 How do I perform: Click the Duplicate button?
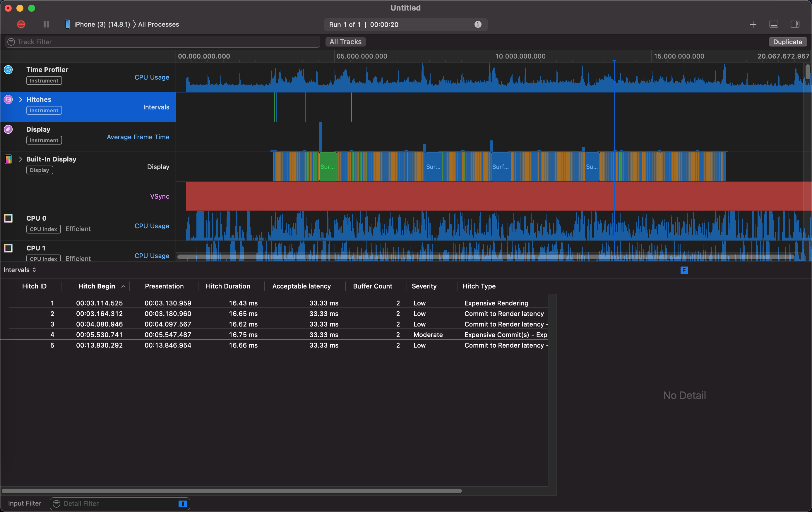[787, 42]
